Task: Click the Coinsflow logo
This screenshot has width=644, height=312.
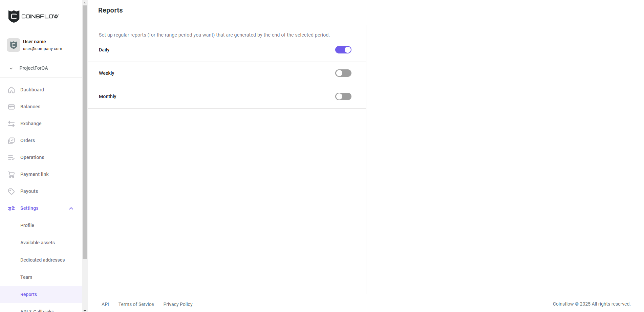Action: (x=33, y=16)
